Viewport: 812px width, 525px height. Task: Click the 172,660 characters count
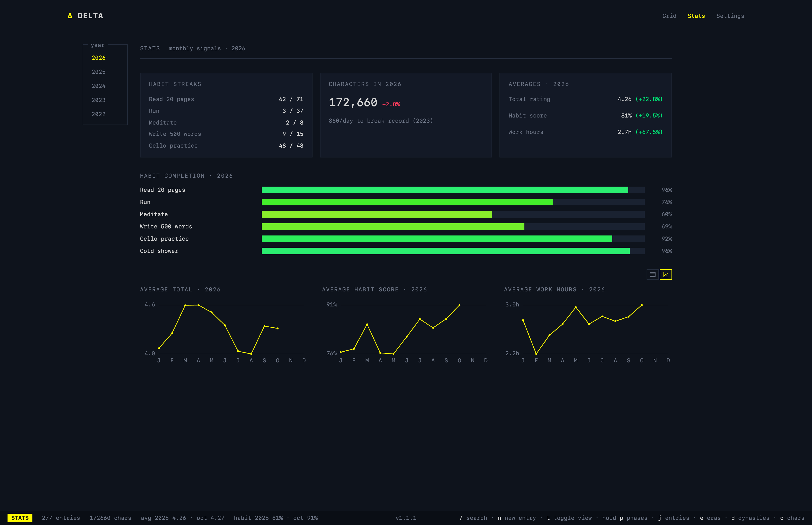coord(353,102)
